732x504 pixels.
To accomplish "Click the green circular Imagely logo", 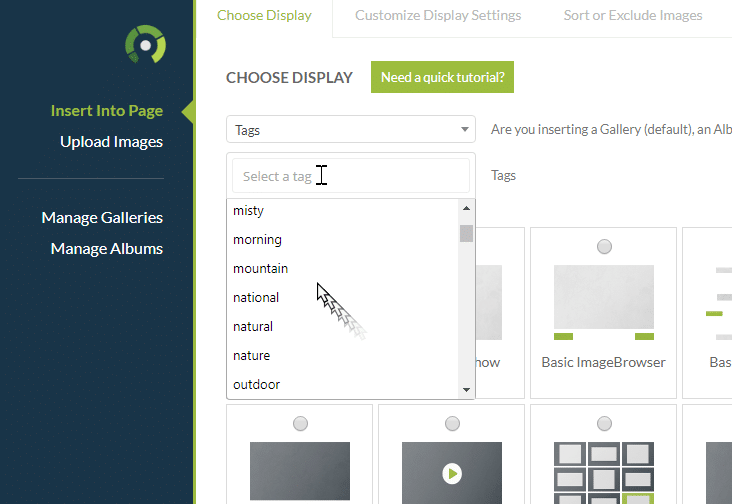I will pos(146,44).
